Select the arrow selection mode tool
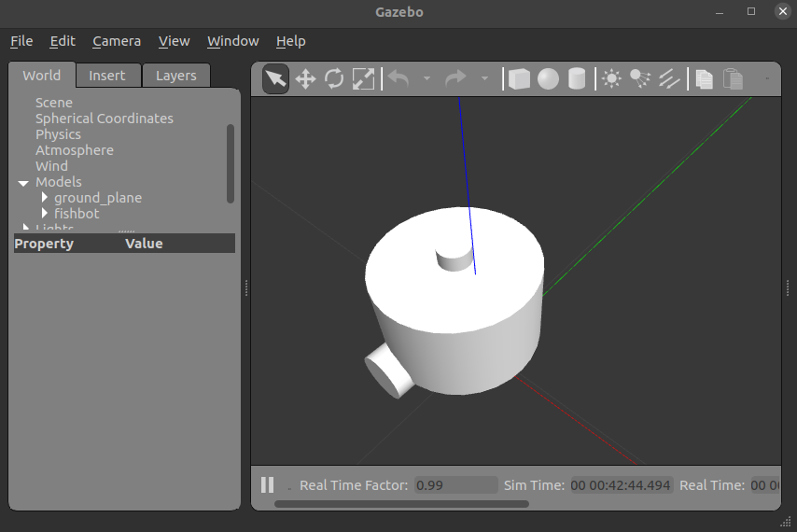Viewport: 797px width, 532px height. coord(275,79)
